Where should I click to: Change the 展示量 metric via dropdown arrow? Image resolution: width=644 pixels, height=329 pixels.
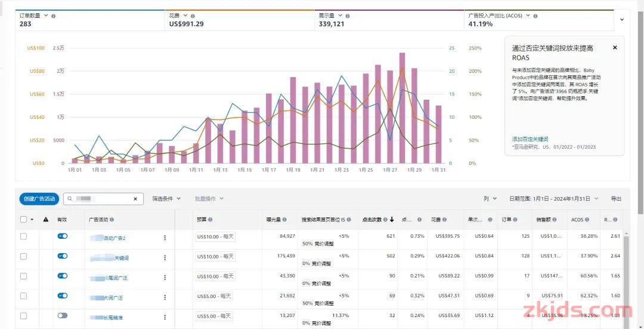click(340, 15)
